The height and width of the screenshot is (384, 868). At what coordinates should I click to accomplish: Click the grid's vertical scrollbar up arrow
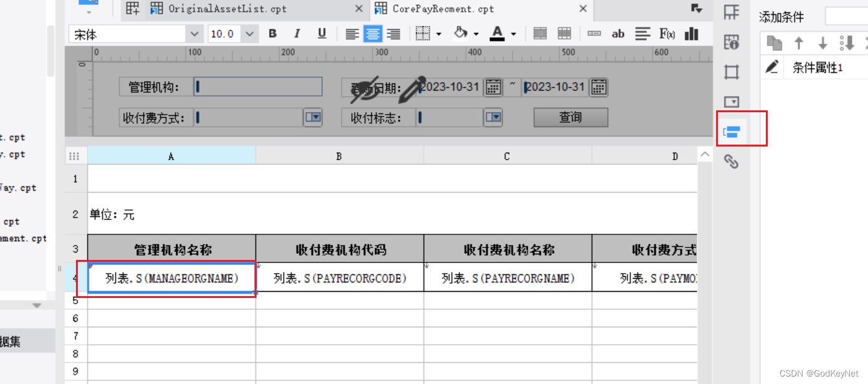click(704, 154)
